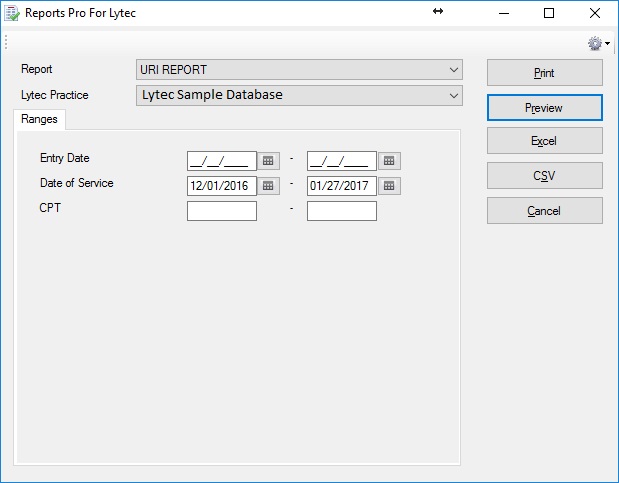619x483 pixels.
Task: Focus the Entry Date start field
Action: point(222,161)
